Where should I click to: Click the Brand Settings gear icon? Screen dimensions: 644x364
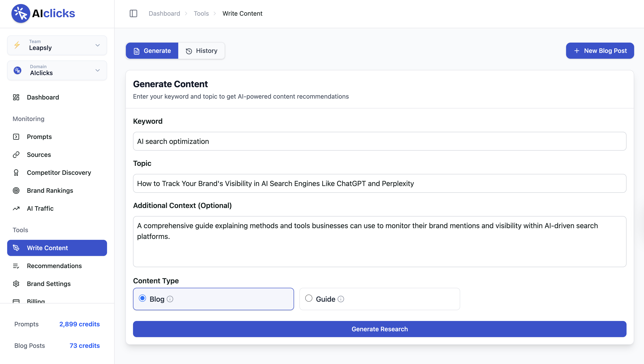tap(16, 284)
